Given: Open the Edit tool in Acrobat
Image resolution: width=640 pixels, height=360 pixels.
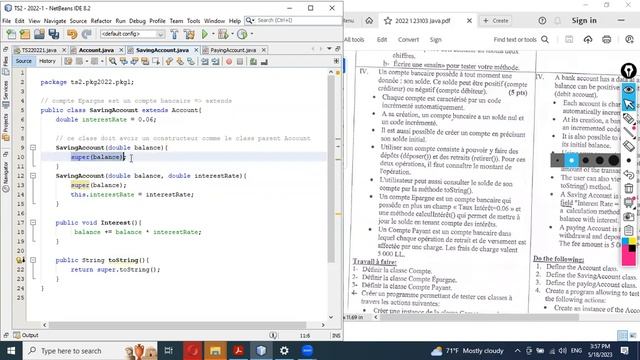Looking at the screenshot, I should pos(382,40).
